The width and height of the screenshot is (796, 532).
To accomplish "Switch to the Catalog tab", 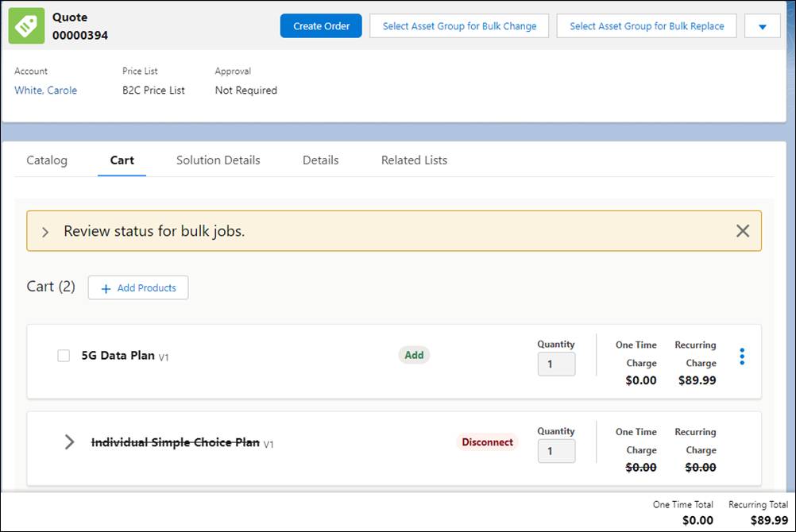I will [46, 160].
